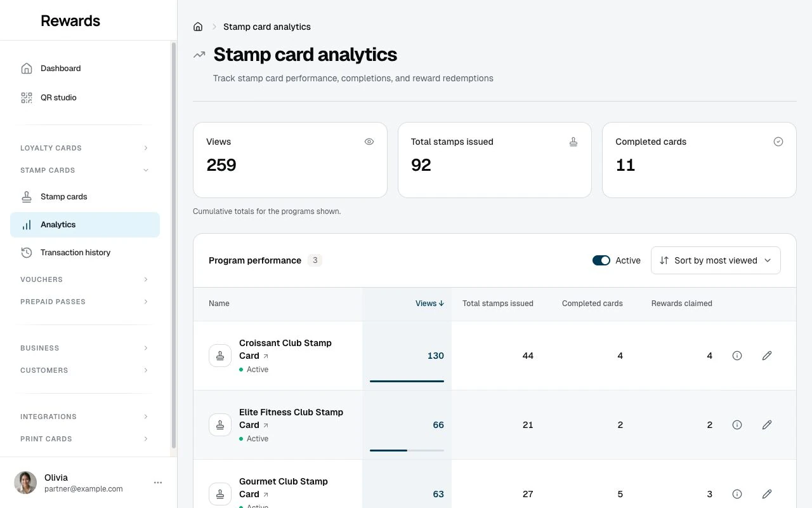Screen dimensions: 812x508
Task: Open Croissant Club Stamp Card link
Action: pyautogui.click(x=285, y=349)
